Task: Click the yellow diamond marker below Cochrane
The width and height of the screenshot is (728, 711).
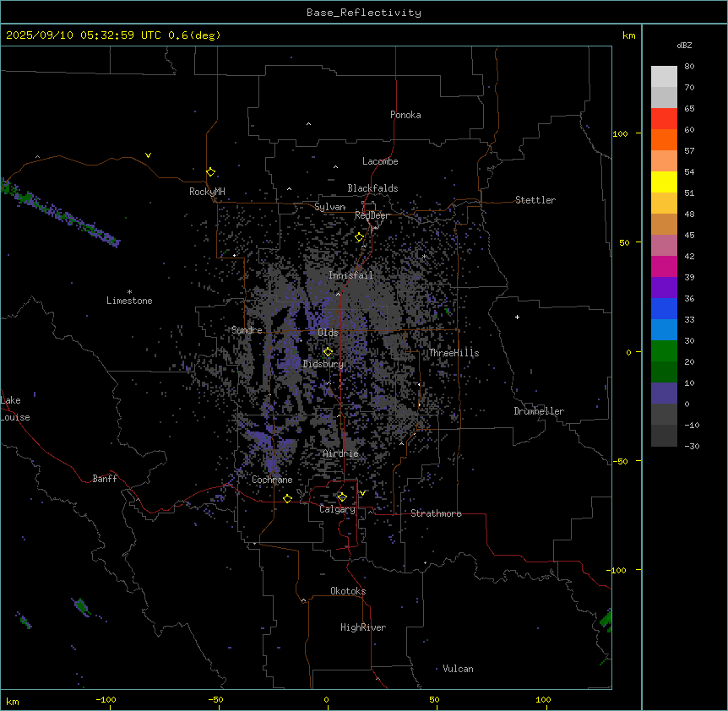Action: coord(287,498)
